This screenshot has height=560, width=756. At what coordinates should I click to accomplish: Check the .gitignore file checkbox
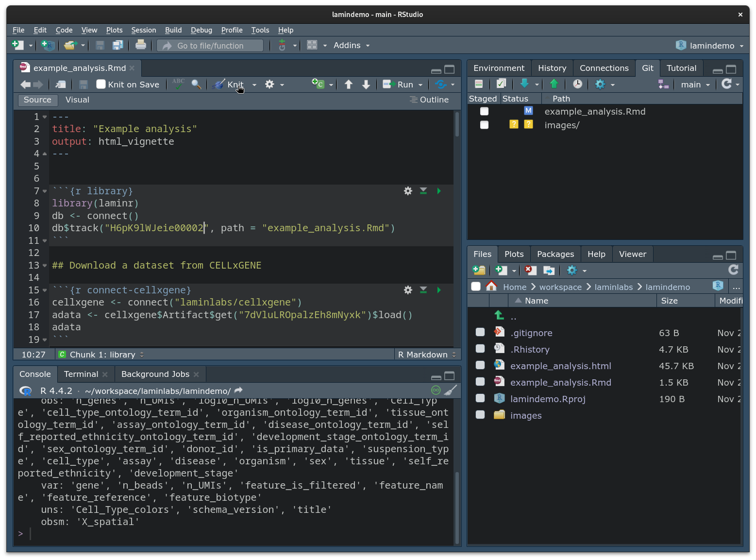[x=480, y=332]
